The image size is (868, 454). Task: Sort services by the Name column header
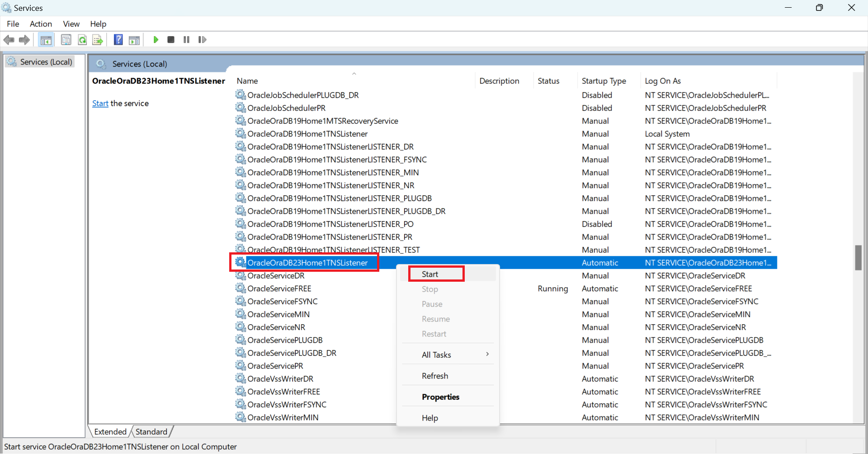click(x=354, y=81)
